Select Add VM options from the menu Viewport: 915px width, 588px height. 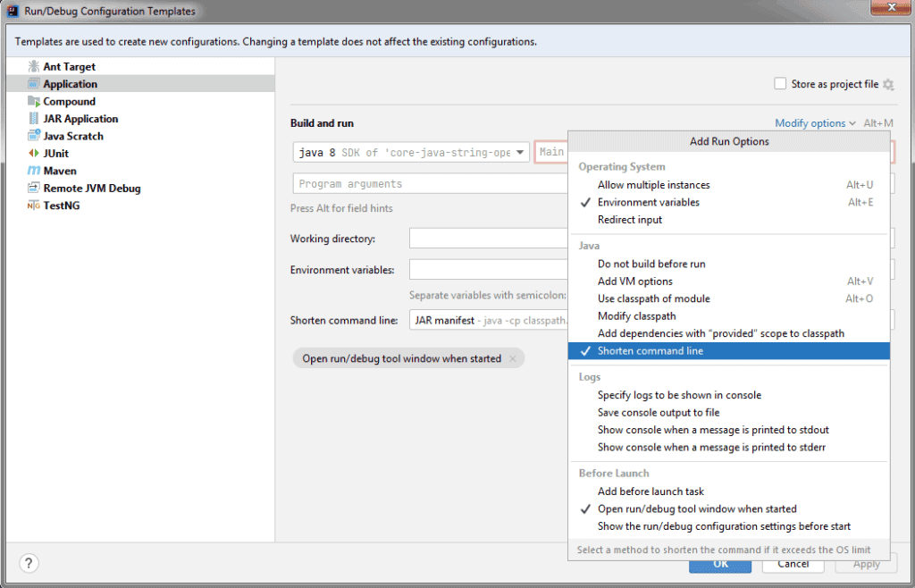coord(635,281)
